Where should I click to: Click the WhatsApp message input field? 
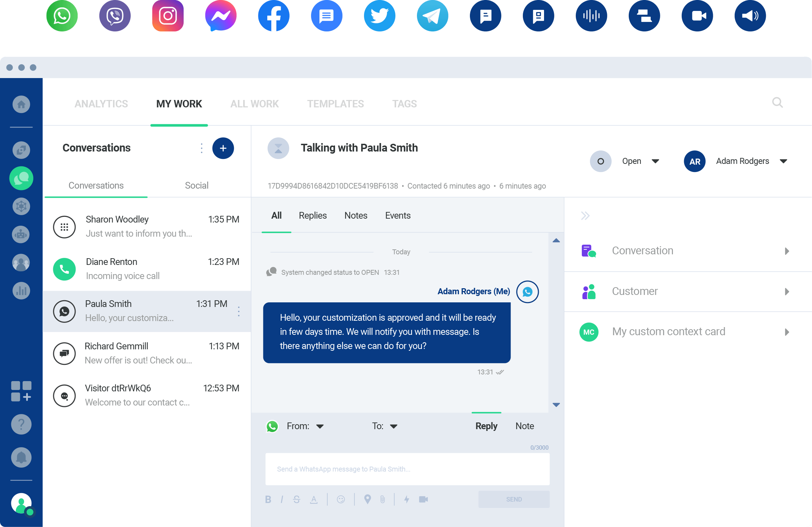407,469
